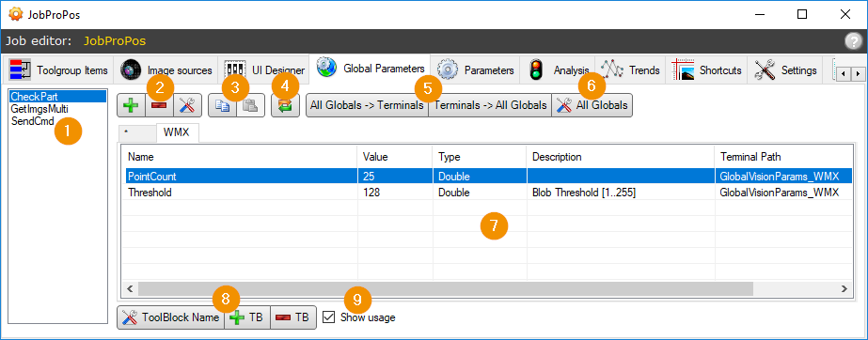The image size is (868, 340).
Task: Select the Threshold parameter row
Action: 488,193
